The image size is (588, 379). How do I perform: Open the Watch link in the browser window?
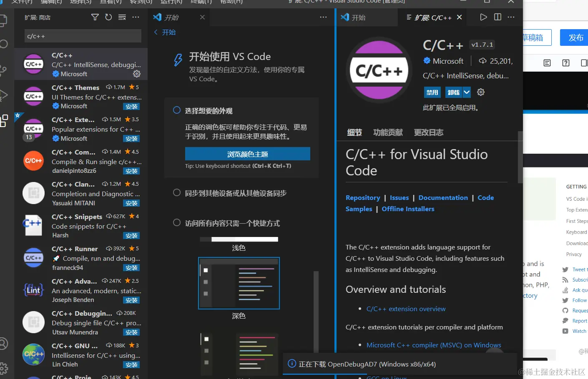pos(579,331)
